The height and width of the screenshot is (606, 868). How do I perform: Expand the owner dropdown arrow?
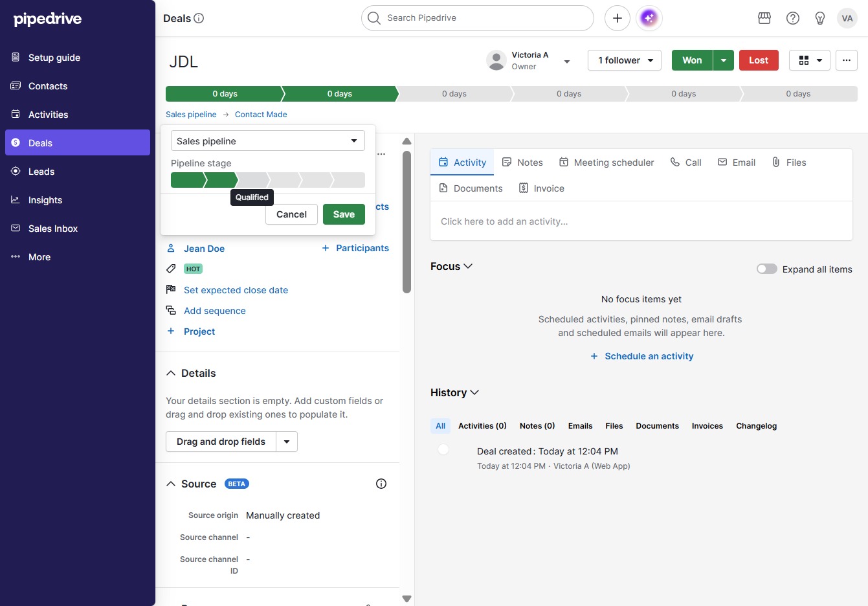click(567, 62)
